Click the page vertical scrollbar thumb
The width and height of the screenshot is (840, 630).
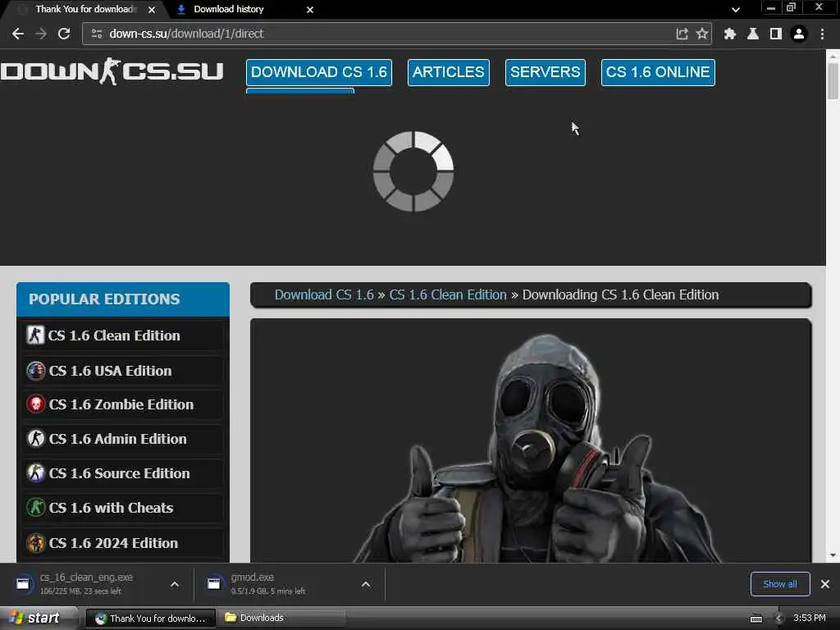click(833, 80)
